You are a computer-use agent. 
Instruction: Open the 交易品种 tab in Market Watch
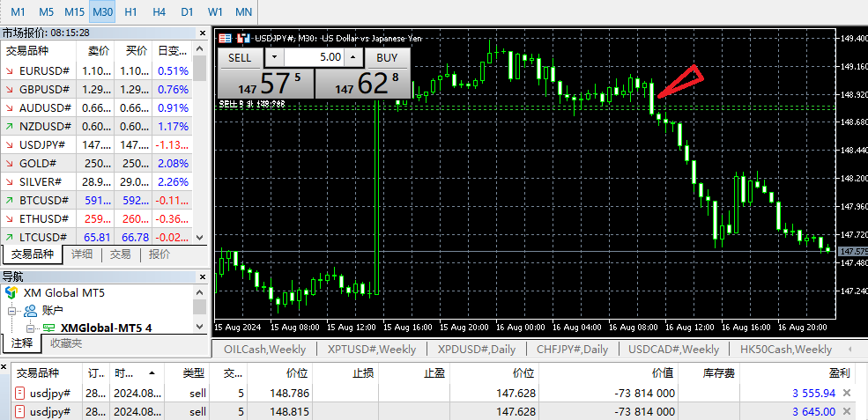pyautogui.click(x=33, y=254)
